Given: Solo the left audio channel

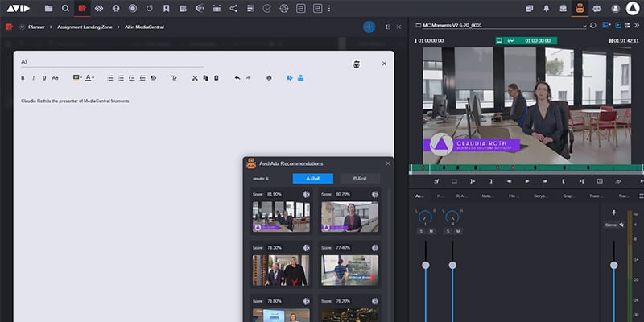Looking at the screenshot, I should (x=420, y=232).
